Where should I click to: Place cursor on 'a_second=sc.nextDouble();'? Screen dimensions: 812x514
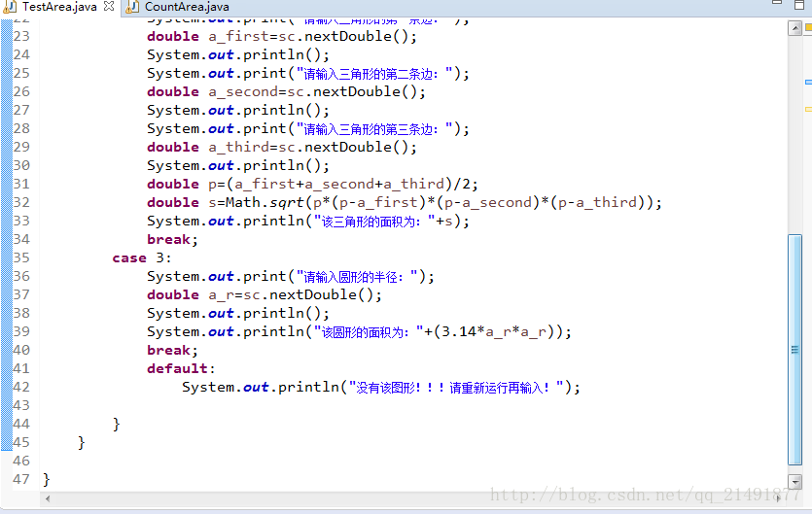[317, 92]
